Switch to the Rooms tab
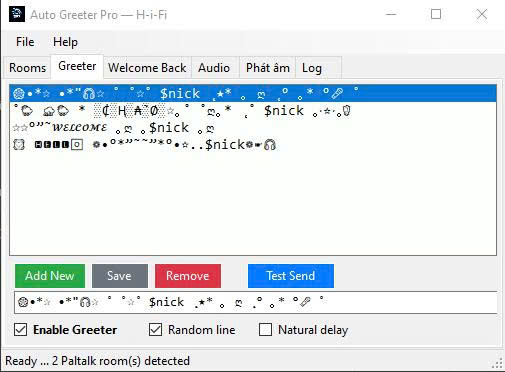The width and height of the screenshot is (505, 372). tap(28, 68)
